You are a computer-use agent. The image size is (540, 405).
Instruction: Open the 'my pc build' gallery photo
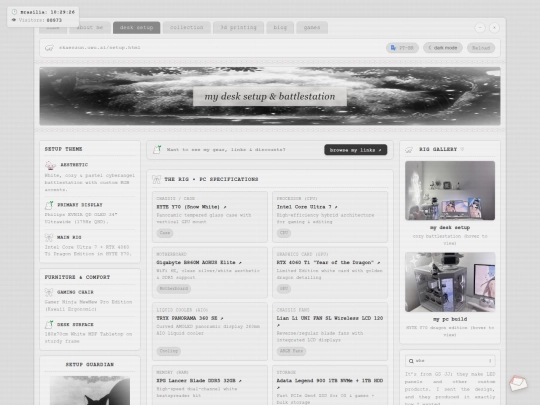[x=450, y=282]
